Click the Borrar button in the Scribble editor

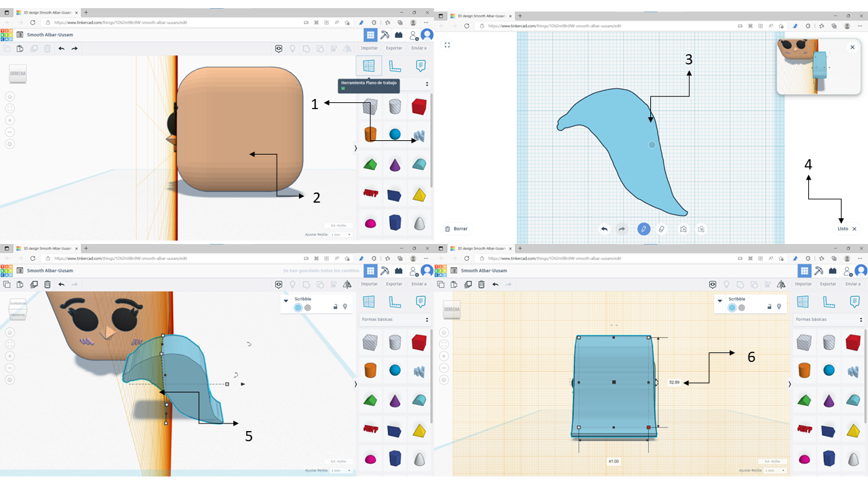click(x=456, y=229)
